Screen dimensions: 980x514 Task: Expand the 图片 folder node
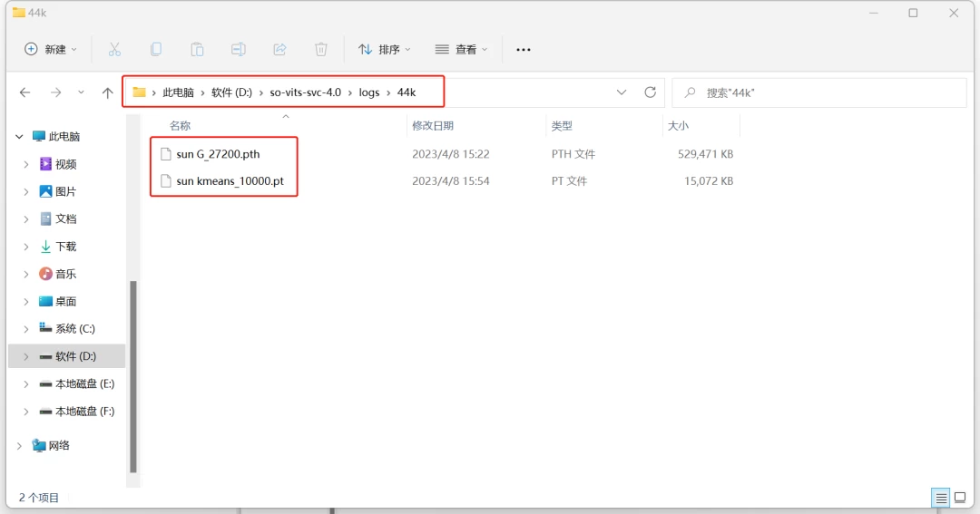[x=26, y=192]
